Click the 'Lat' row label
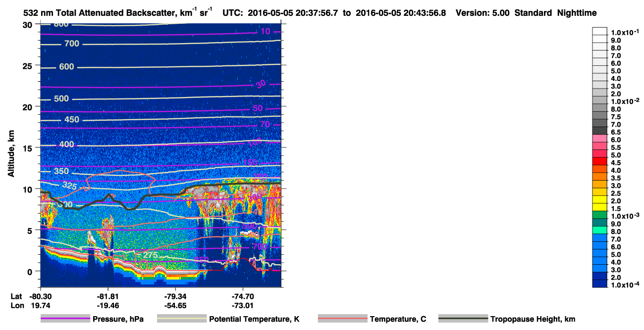The image size is (644, 330). click(x=16, y=296)
